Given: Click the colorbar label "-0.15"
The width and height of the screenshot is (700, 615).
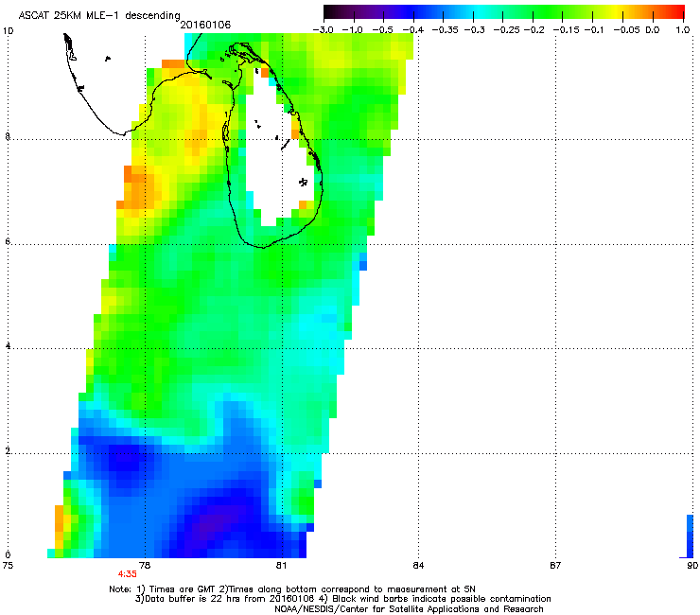Looking at the screenshot, I should [566, 30].
